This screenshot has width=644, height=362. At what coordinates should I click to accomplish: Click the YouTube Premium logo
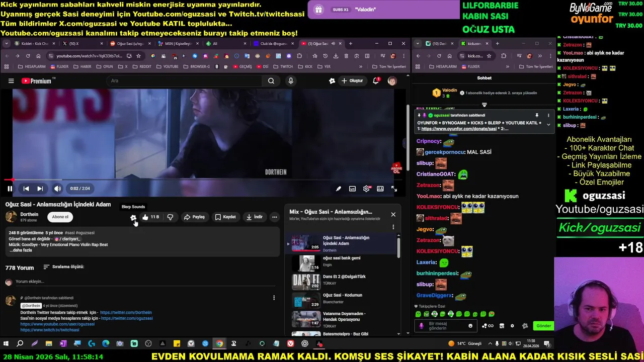coord(37,81)
